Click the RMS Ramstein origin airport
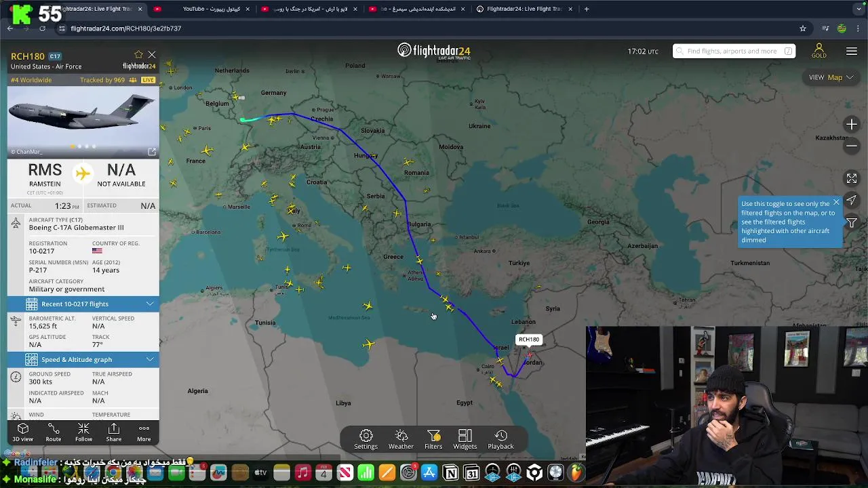The width and height of the screenshot is (868, 488). pyautogui.click(x=45, y=174)
